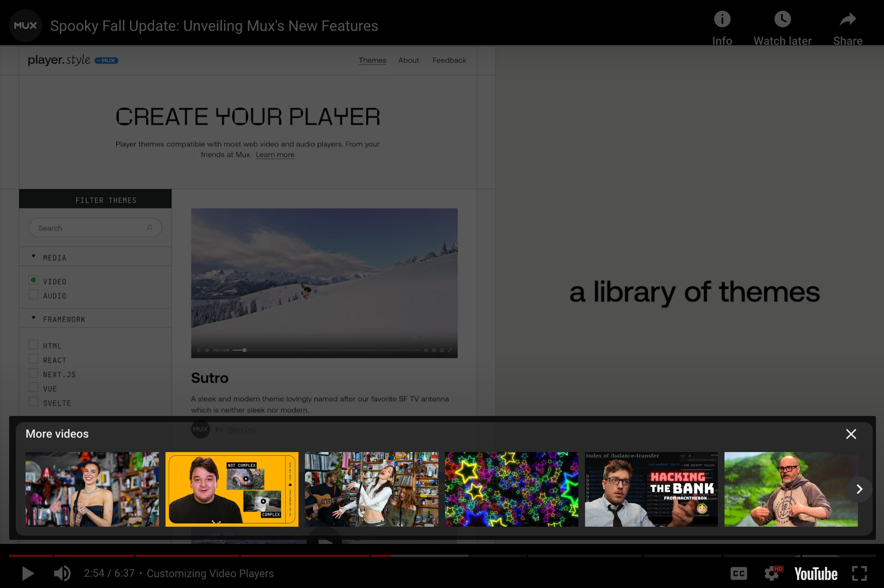Click the Mux channel logo avatar
Viewport: 884px width, 588px height.
point(25,26)
